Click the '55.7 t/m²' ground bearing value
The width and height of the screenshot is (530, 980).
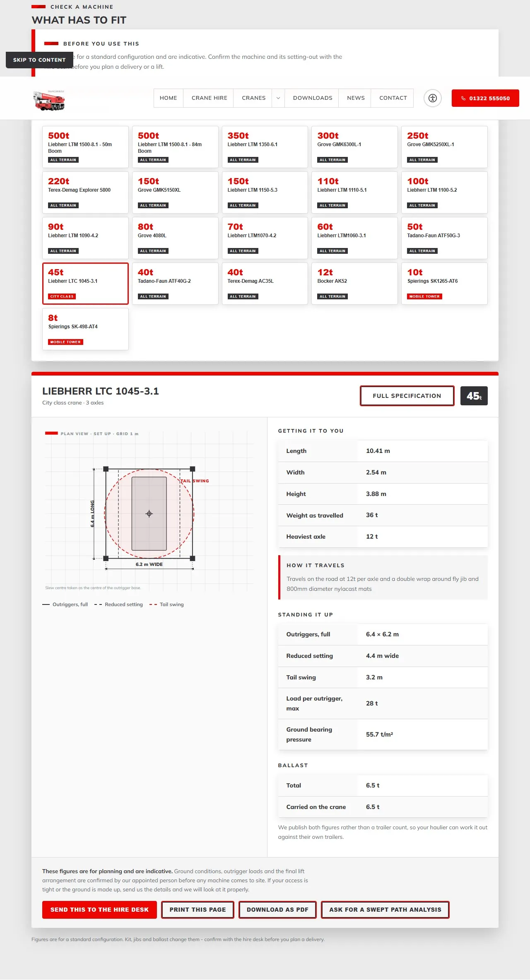coord(379,734)
